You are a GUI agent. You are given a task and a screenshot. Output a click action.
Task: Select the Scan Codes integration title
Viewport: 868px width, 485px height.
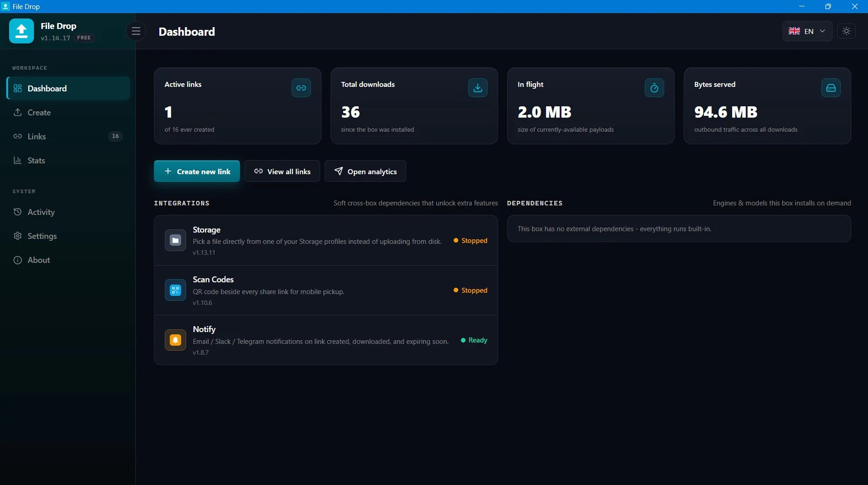(x=213, y=280)
